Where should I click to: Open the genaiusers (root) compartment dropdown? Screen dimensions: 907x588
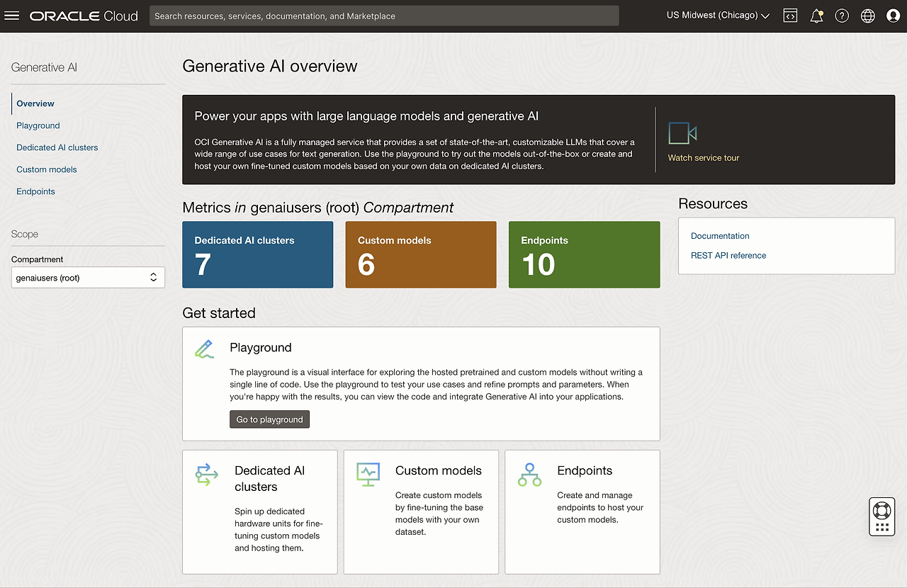[x=88, y=278]
